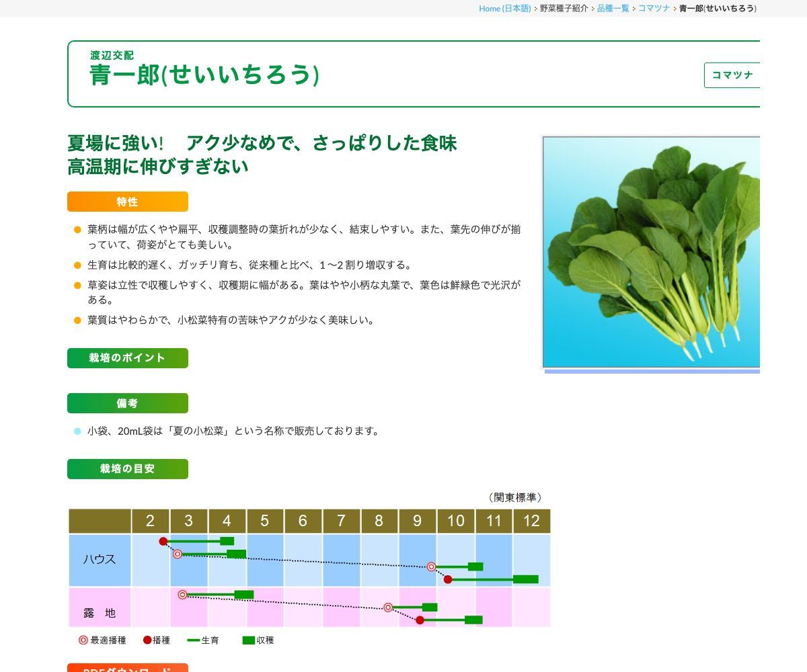Click the 最適播種 double-circle legend icon
The width and height of the screenshot is (807, 672).
(x=83, y=640)
